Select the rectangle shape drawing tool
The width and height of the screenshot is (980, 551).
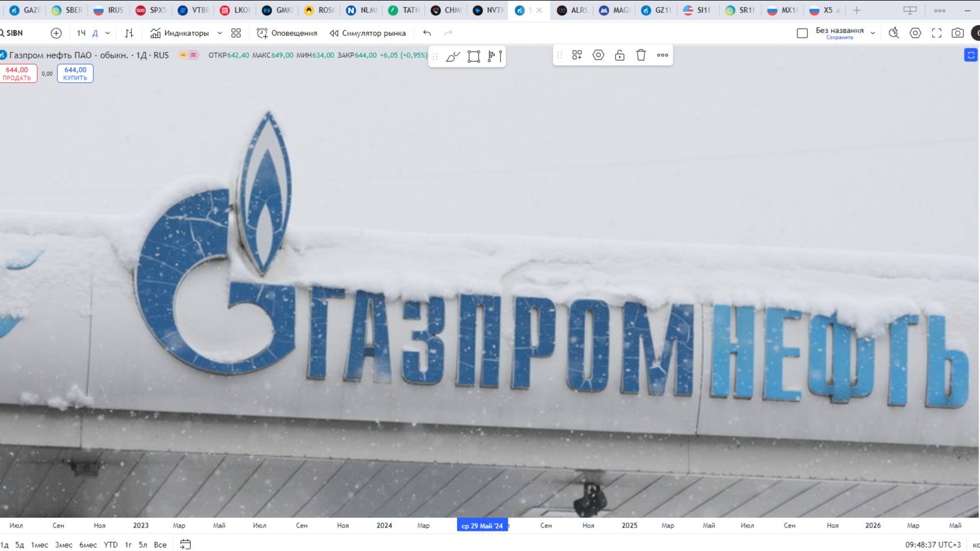(474, 56)
